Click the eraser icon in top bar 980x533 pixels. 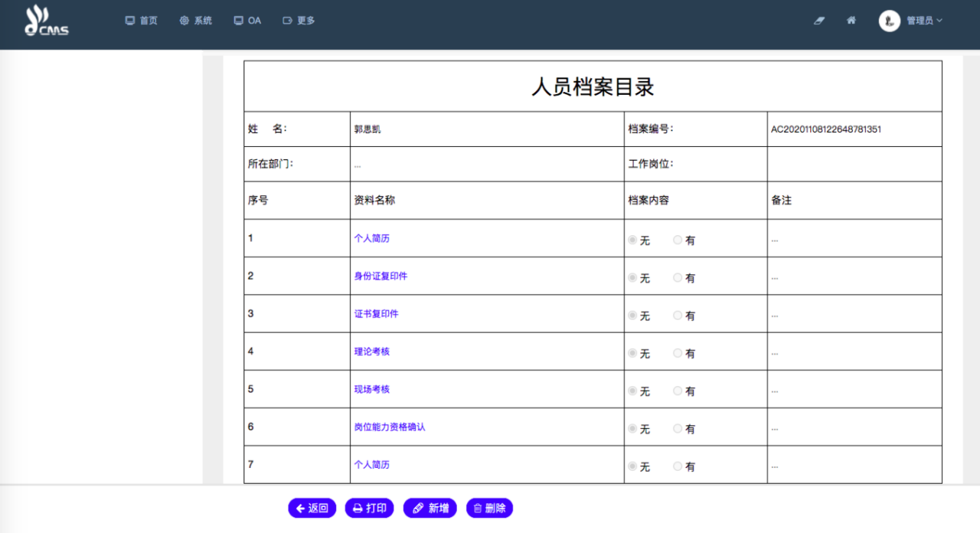pos(819,21)
